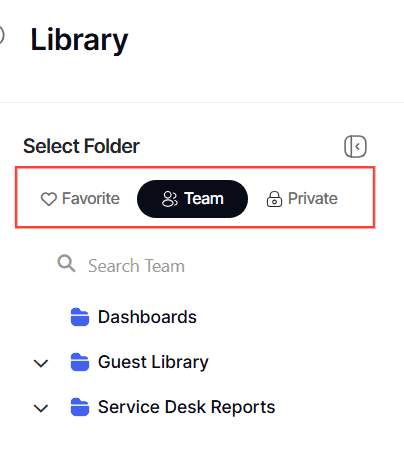Click the partial circular icon left of Library

point(2,35)
